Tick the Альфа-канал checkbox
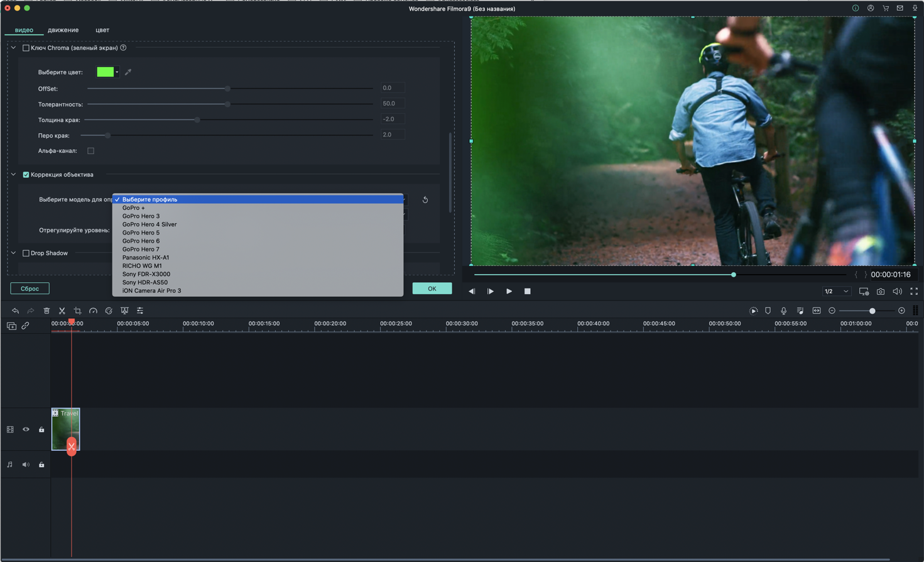 click(90, 151)
